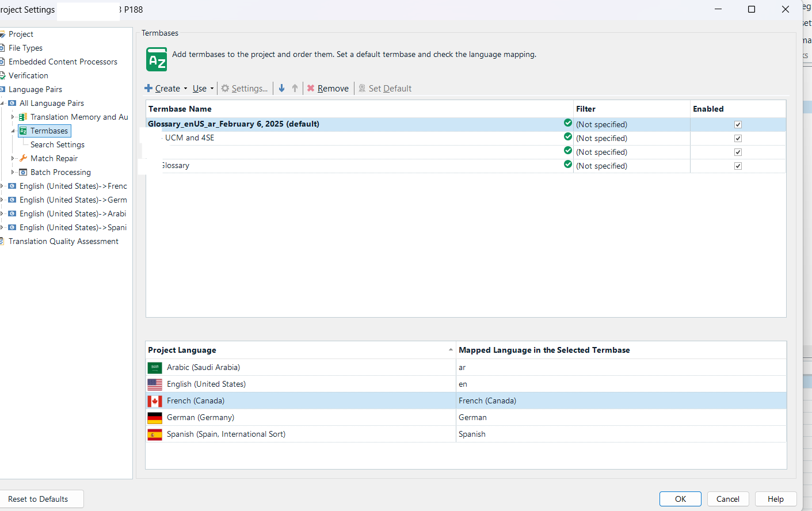Open Project in the settings tree
812x511 pixels.
[x=21, y=34]
